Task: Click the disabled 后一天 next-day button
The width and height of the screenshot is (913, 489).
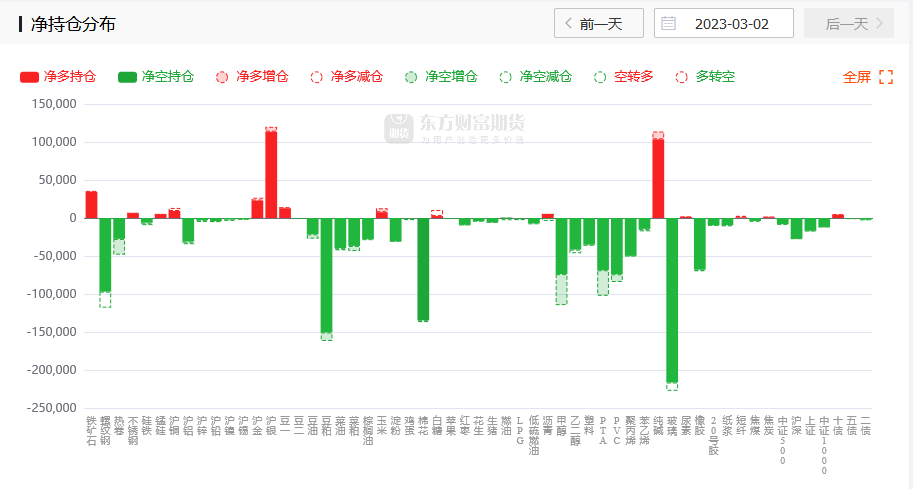Action: coord(848,23)
